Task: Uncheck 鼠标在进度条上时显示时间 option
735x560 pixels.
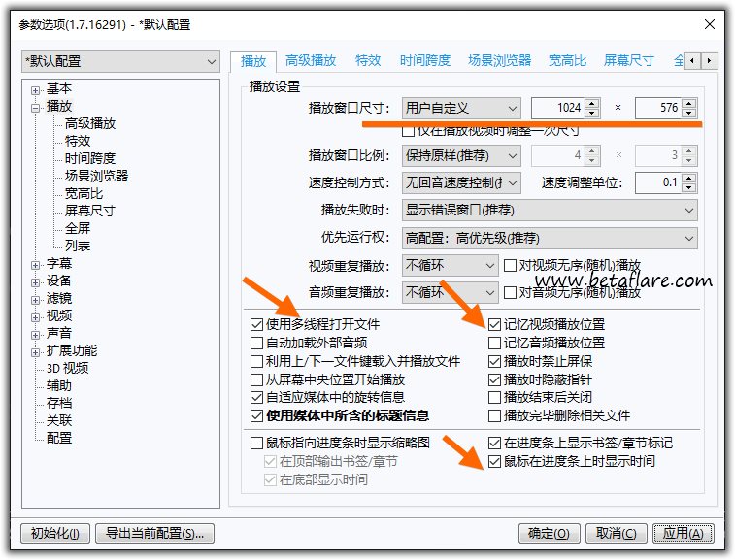Action: 496,461
